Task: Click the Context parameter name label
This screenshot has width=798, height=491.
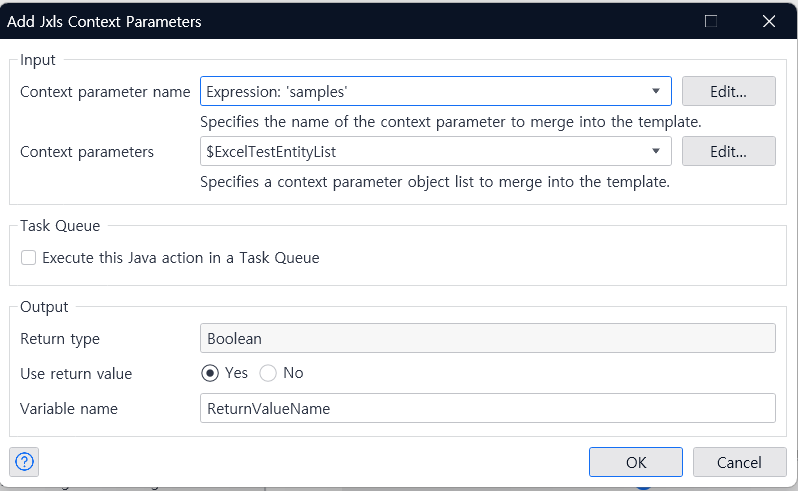Action: (105, 92)
